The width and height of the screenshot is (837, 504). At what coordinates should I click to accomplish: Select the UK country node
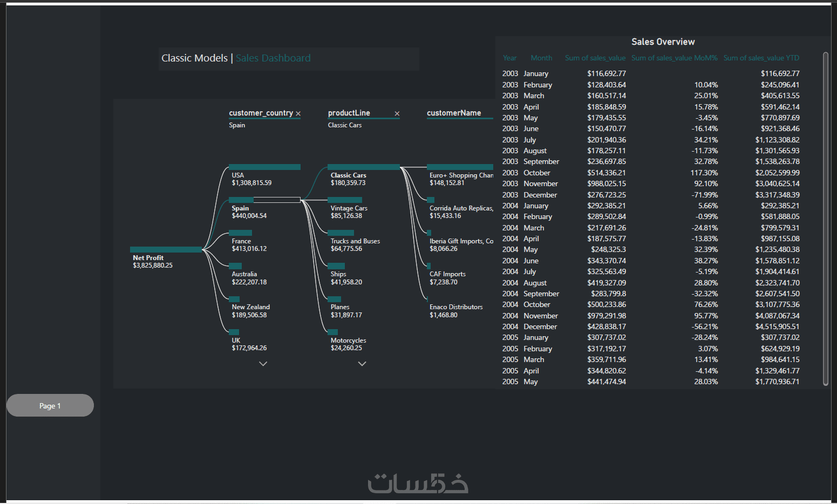(234, 332)
